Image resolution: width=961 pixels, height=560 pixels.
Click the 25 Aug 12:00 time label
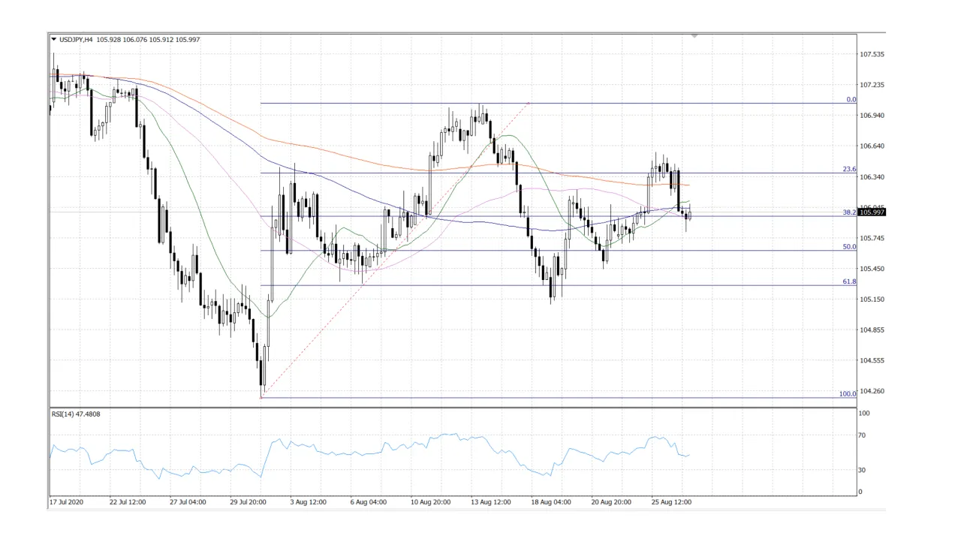[x=670, y=501]
